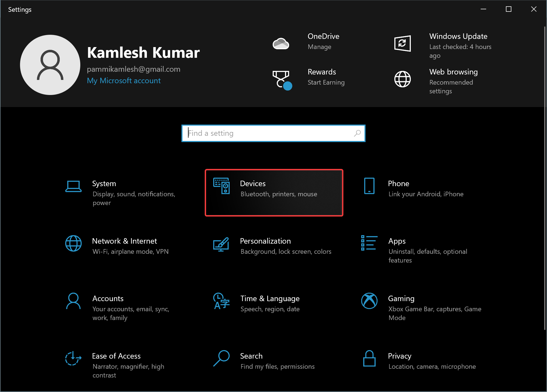547x392 pixels.
Task: Click 'Narrator, magnifier, high contrast' text
Action: (x=128, y=371)
